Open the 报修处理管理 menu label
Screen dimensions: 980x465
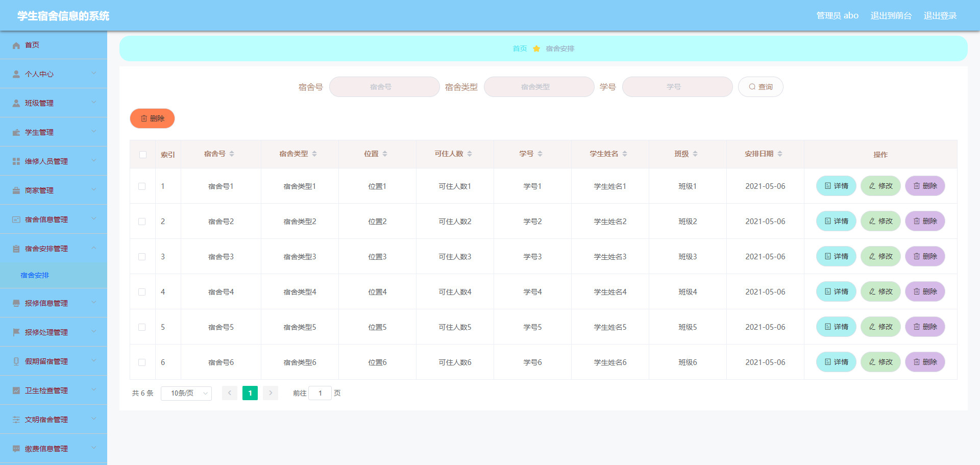click(46, 332)
